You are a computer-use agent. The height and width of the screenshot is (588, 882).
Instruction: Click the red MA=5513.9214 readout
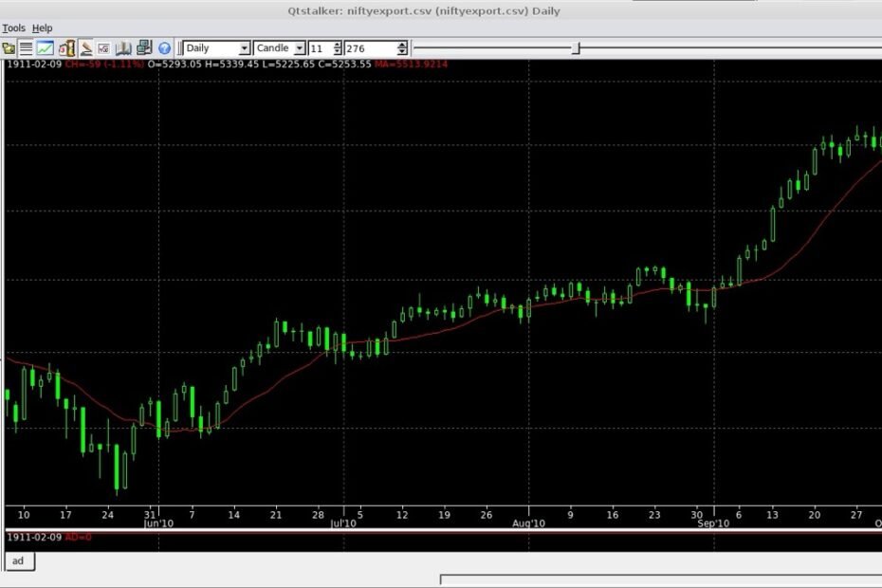[411, 64]
